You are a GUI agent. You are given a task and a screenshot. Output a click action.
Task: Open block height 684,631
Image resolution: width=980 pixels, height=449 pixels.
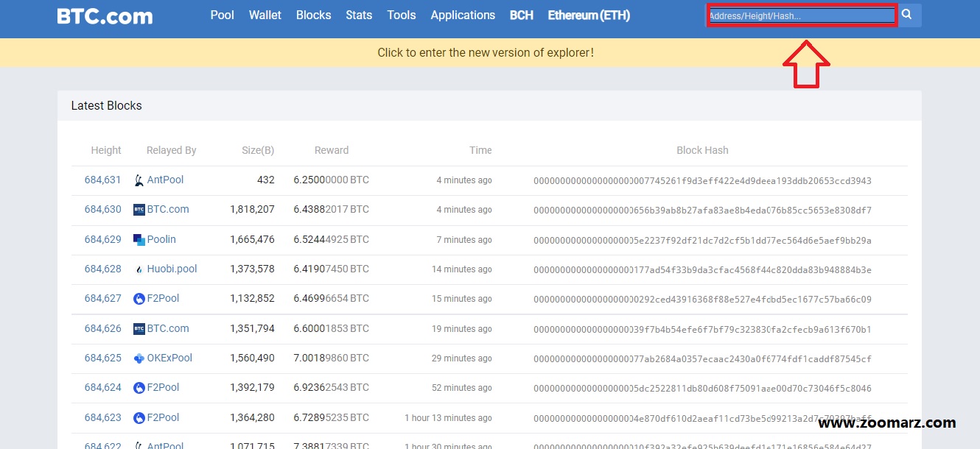point(103,180)
